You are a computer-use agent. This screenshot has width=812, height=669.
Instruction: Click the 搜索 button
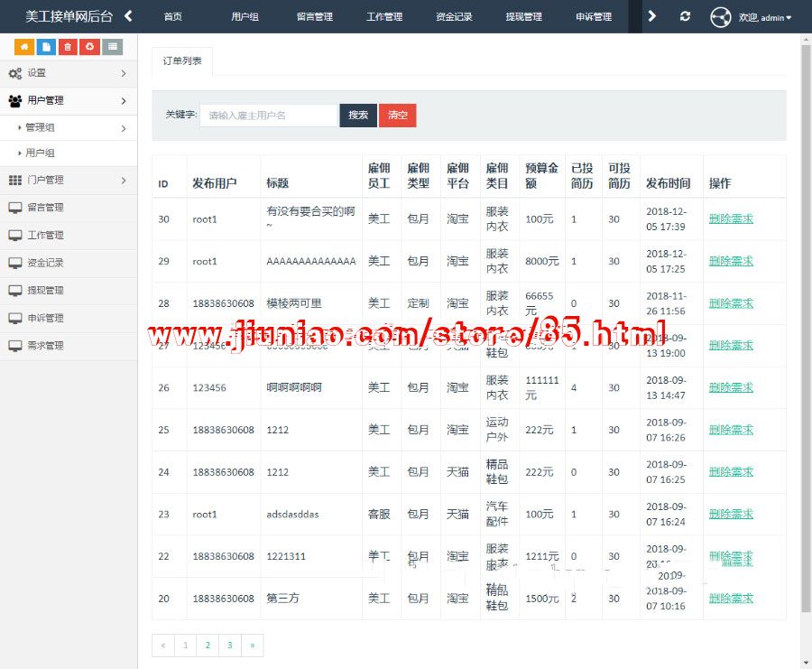358,115
